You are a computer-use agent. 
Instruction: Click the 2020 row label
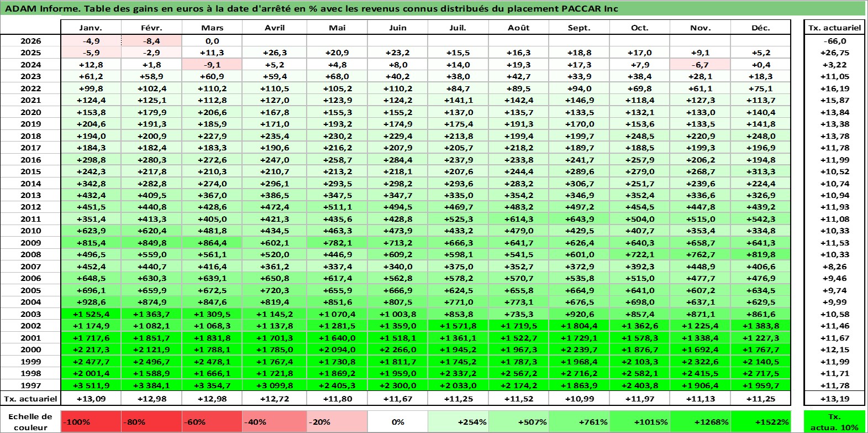point(30,112)
